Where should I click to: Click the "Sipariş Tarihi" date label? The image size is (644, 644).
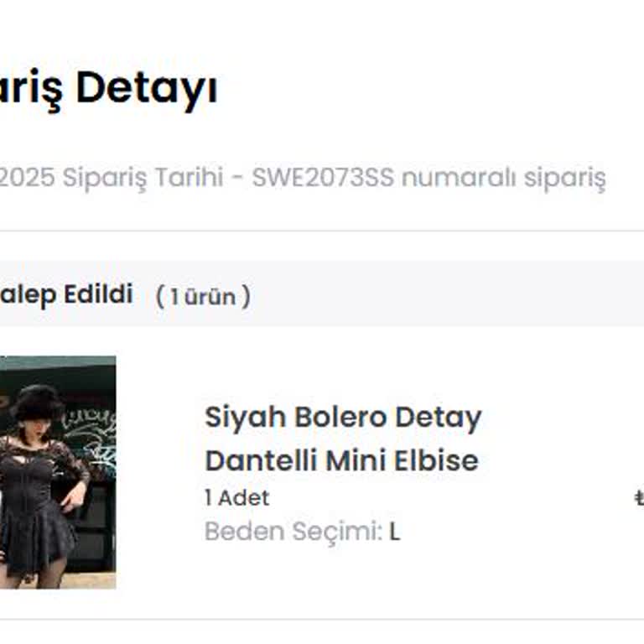click(143, 179)
